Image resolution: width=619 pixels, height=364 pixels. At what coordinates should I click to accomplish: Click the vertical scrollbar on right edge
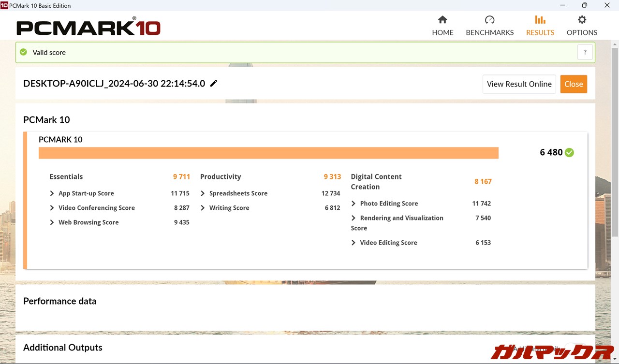pyautogui.click(x=615, y=145)
